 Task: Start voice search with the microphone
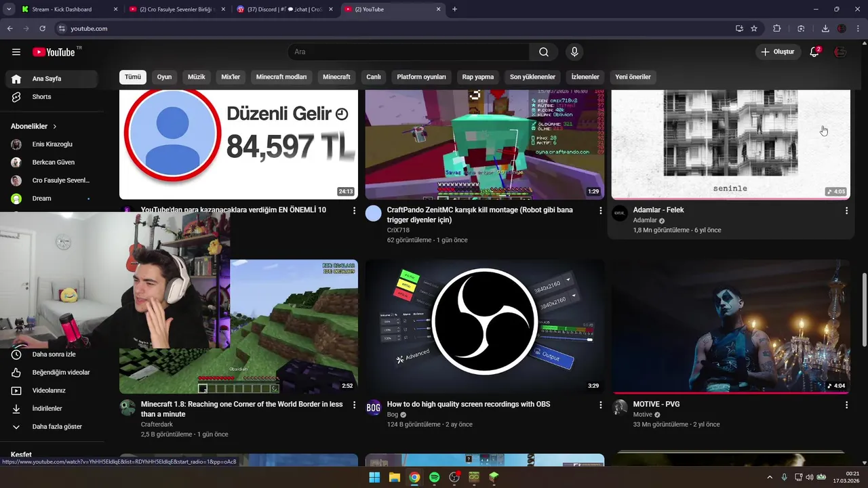(574, 52)
